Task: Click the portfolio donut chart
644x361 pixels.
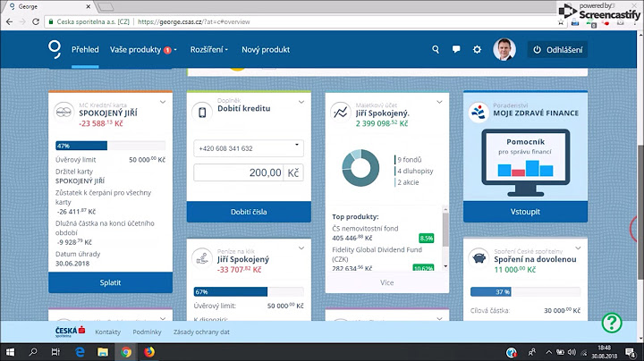Action: (360, 168)
